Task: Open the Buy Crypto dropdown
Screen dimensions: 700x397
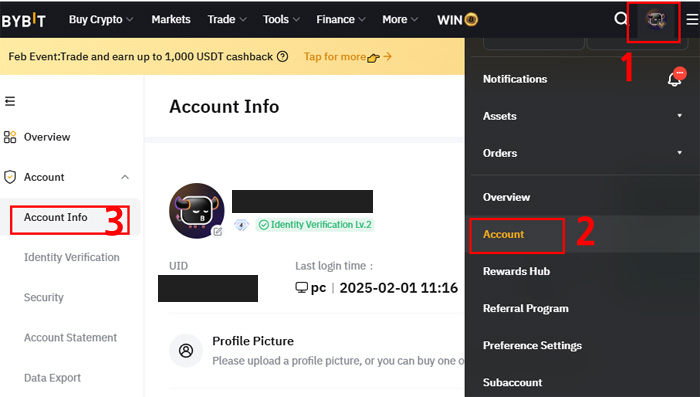Action: click(x=101, y=20)
